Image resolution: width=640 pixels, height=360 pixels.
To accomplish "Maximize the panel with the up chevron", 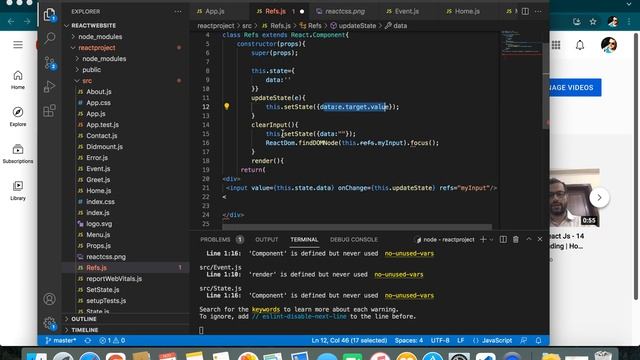I will tap(529, 239).
